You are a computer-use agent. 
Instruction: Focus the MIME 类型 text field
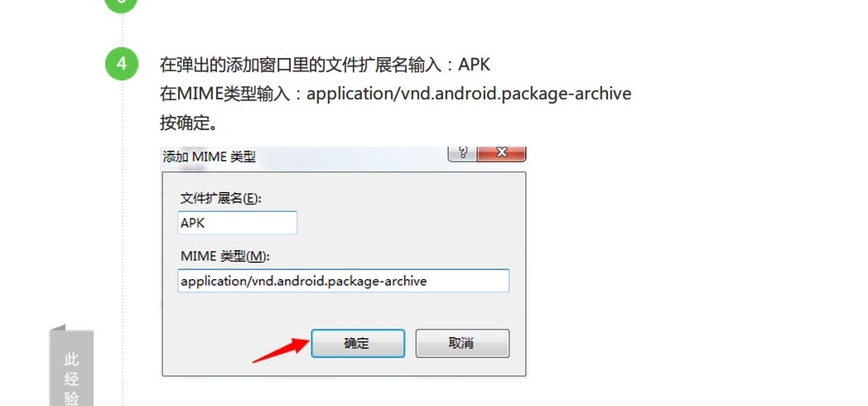(x=343, y=281)
